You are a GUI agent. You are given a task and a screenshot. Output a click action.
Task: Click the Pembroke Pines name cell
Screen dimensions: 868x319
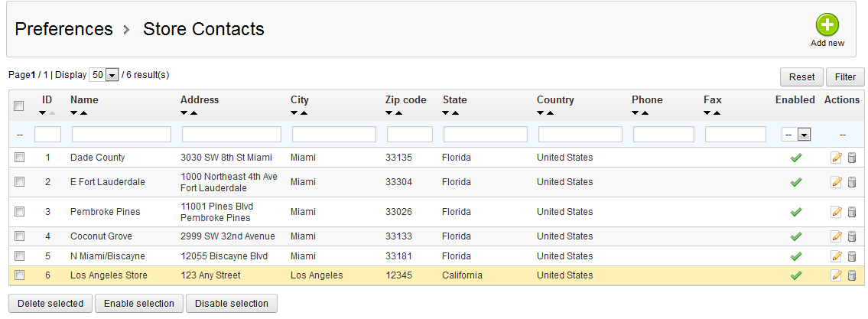click(x=106, y=212)
